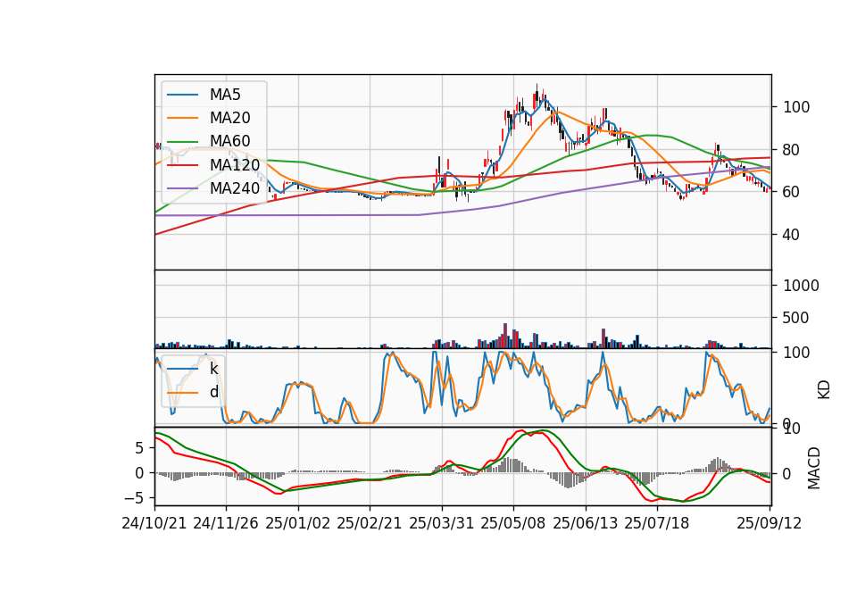Click the 25/03/31 date axis label
The height and width of the screenshot is (616, 857).
pos(441,523)
